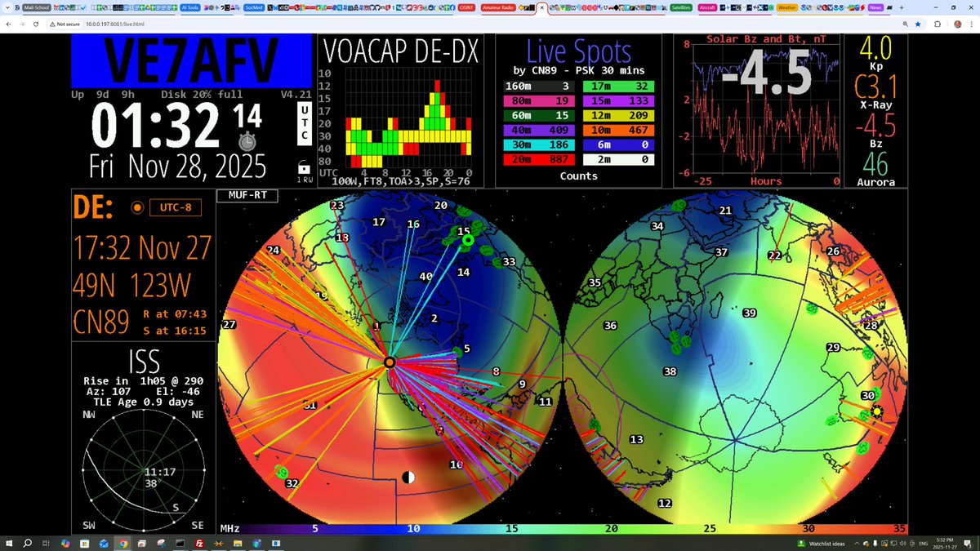Click the half-moon sub-lunar marker on map
Image resolution: width=980 pixels, height=551 pixels.
click(x=408, y=477)
